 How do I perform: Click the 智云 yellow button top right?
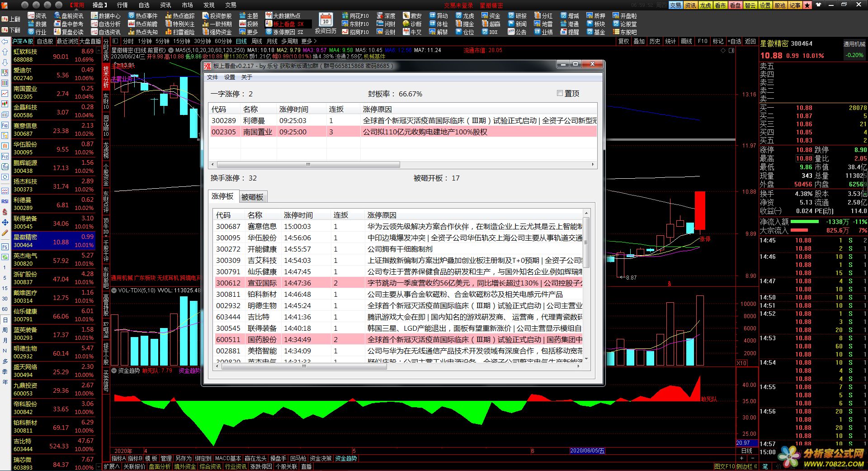click(x=750, y=5)
